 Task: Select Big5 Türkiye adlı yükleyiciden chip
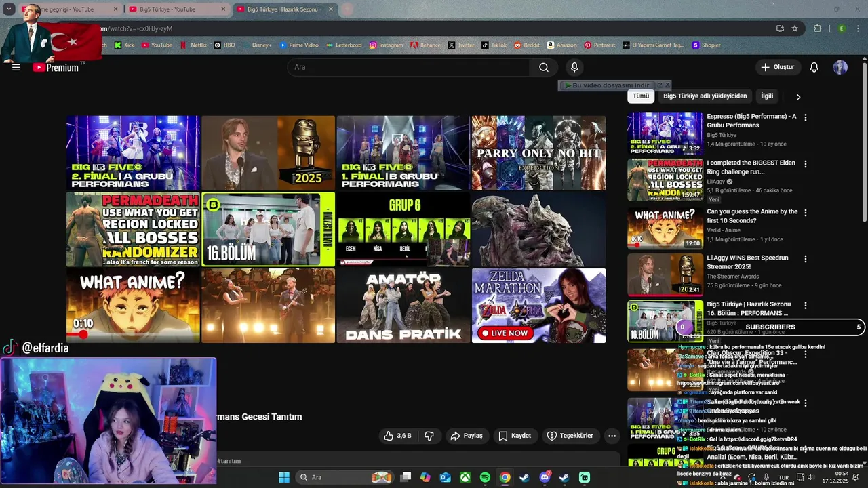pos(705,96)
